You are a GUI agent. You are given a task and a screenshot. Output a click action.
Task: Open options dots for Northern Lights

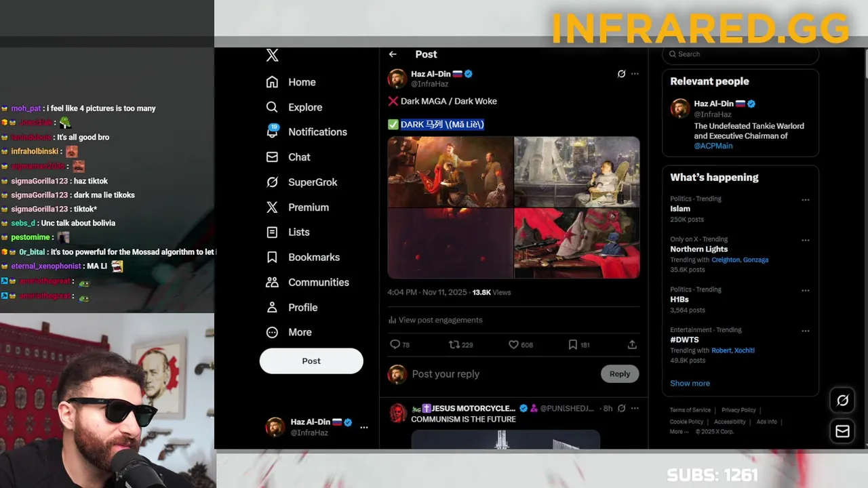coord(806,241)
